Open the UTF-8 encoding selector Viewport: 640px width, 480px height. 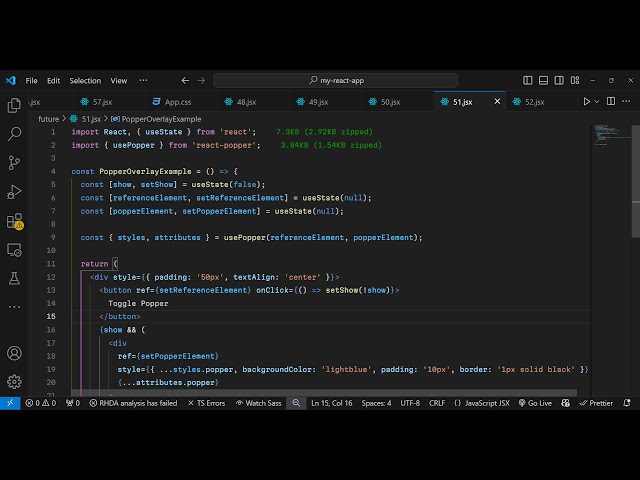coord(410,403)
